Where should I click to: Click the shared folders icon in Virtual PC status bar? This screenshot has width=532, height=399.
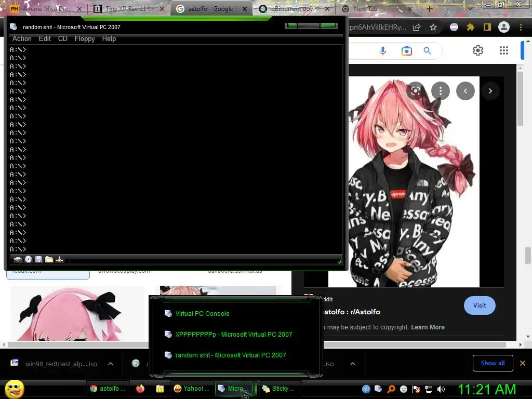click(49, 260)
